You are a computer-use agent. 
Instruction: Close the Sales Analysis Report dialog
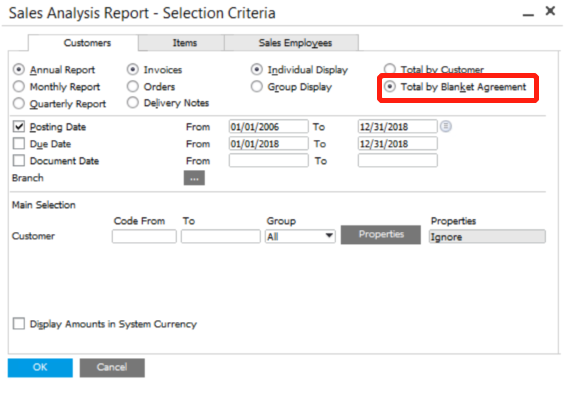pyautogui.click(x=550, y=11)
